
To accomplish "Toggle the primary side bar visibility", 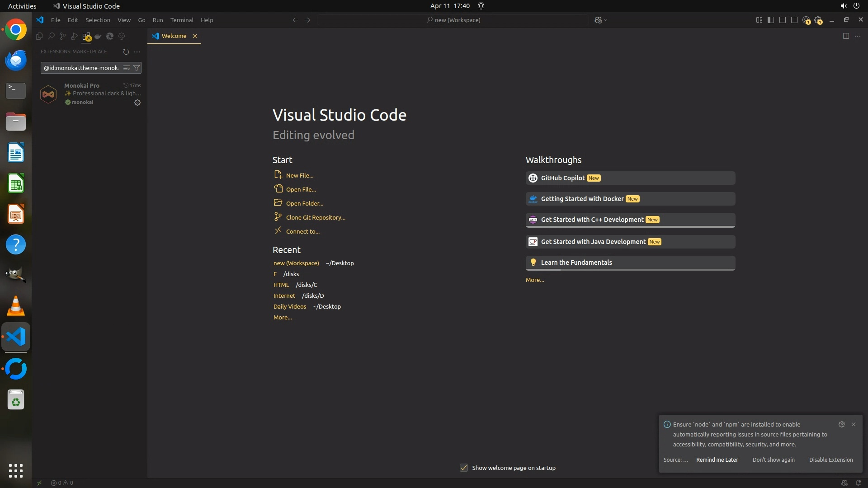I will [x=771, y=20].
